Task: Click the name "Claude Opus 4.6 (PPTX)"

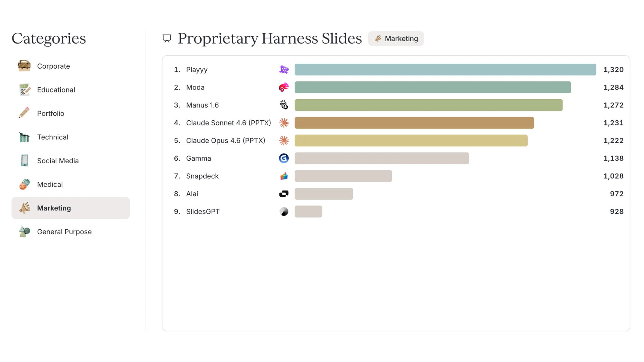Action: point(226,141)
